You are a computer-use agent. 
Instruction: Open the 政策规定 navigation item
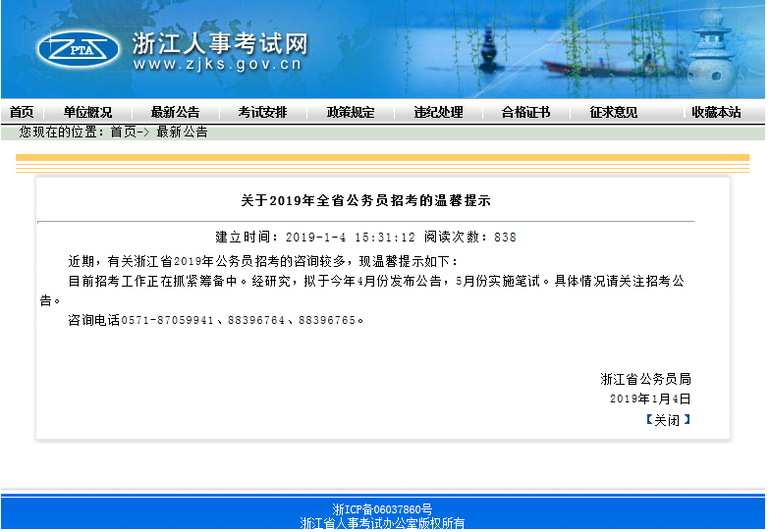351,112
